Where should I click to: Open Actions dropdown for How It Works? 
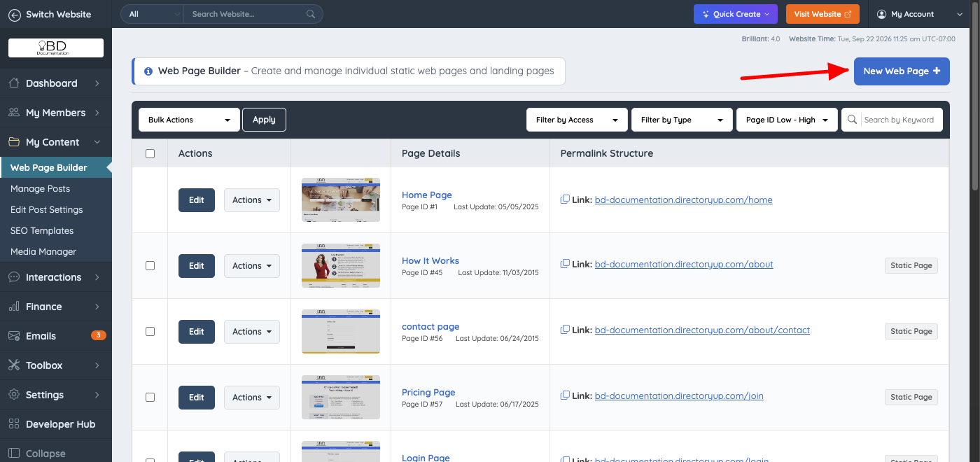[252, 266]
